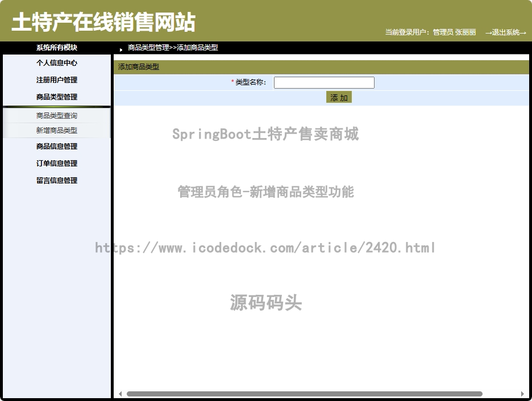
Task: Expand 订单信息管理 sidebar section
Action: 57,164
